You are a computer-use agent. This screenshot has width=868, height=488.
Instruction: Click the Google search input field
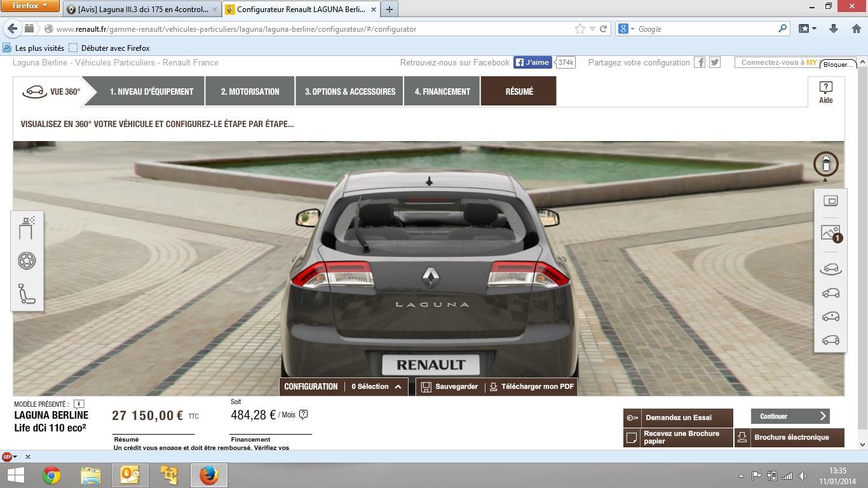[x=705, y=29]
